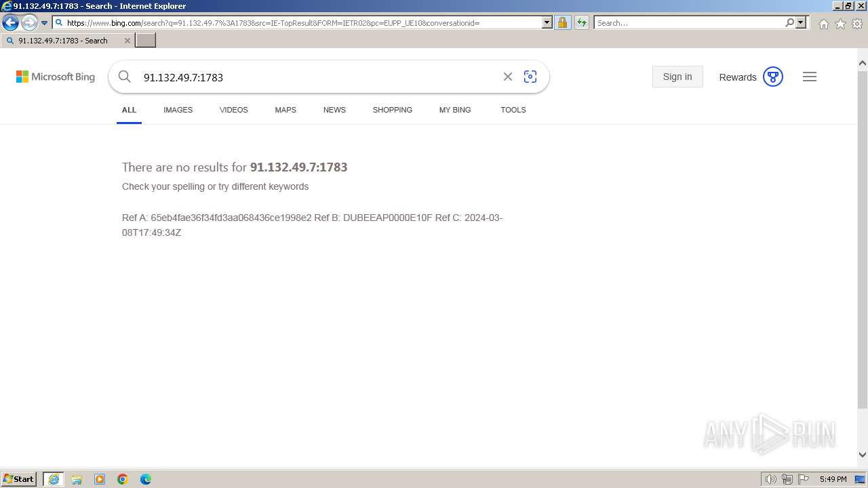The width and height of the screenshot is (868, 488).
Task: Click the page scrollbar up arrow
Action: (x=863, y=63)
